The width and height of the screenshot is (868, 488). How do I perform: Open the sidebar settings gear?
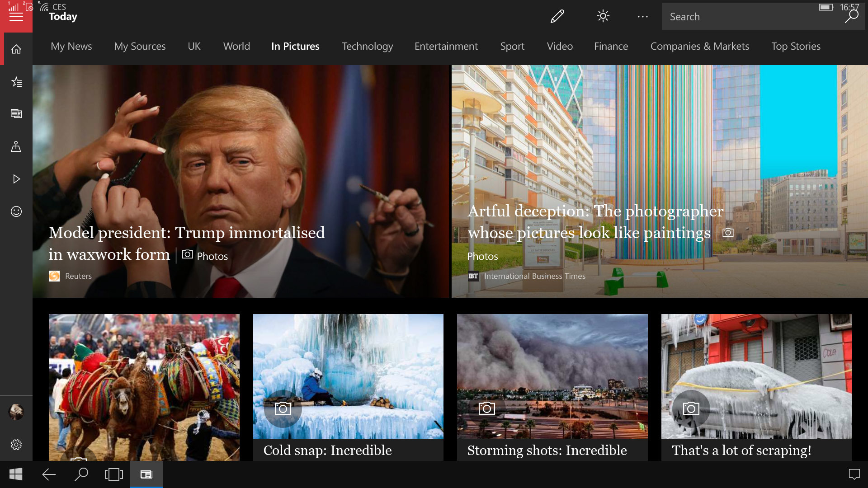coord(16,445)
